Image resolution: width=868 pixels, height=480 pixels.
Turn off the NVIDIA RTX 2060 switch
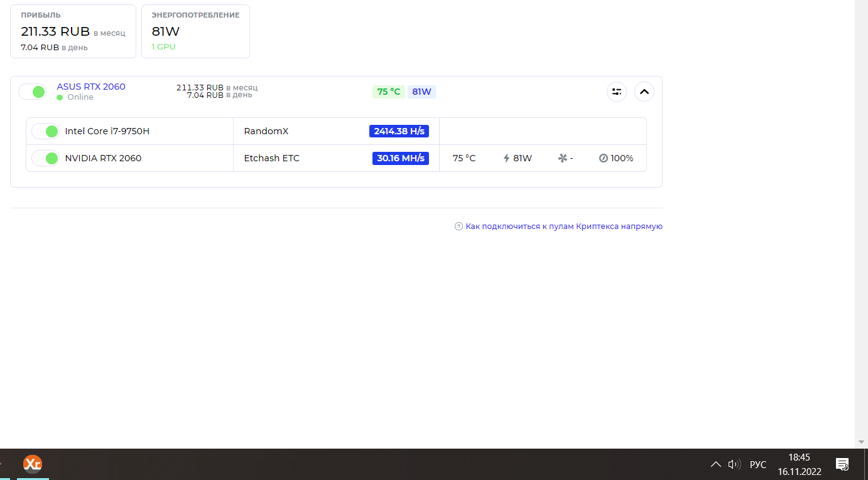45,158
